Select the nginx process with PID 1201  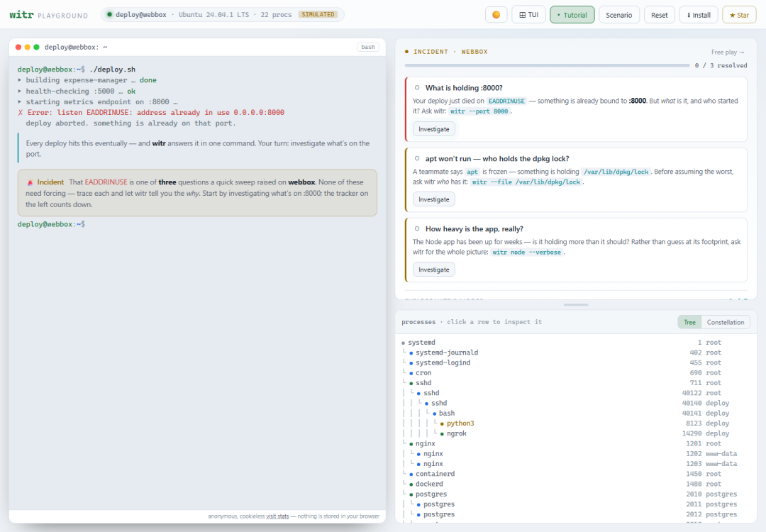(x=576, y=443)
